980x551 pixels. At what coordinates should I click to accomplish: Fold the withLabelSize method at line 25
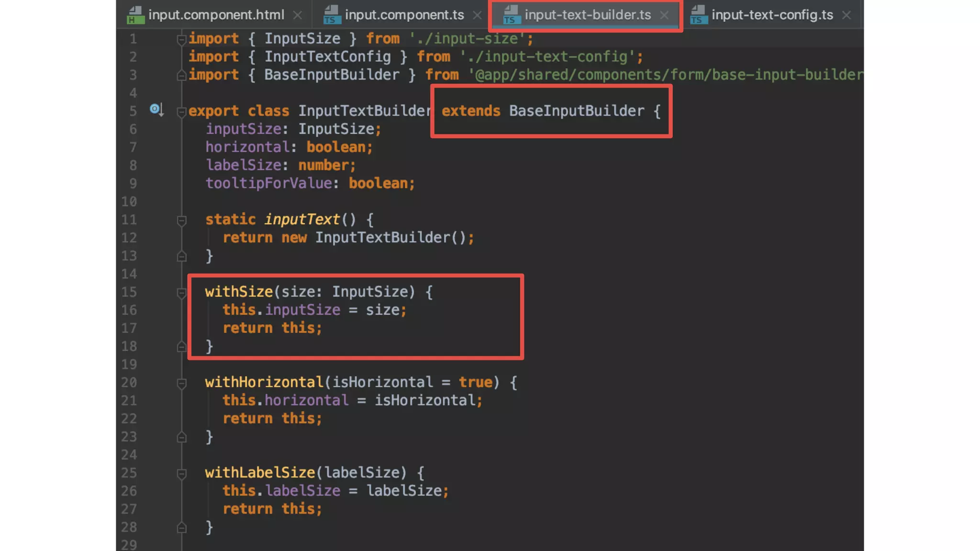click(x=181, y=473)
